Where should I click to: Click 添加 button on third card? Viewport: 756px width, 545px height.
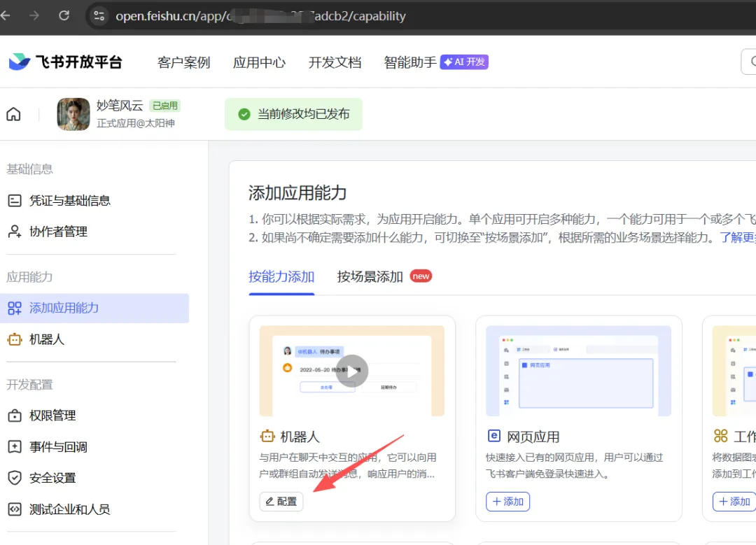734,502
